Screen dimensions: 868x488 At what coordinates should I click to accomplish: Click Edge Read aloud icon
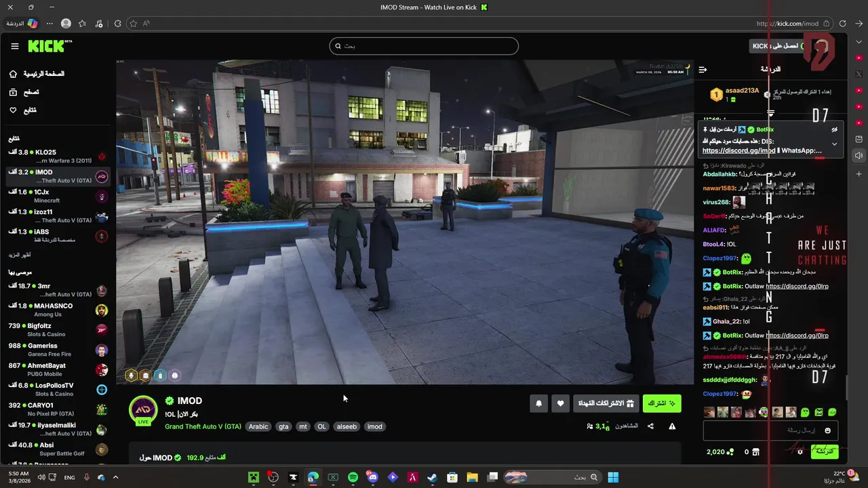pos(146,23)
